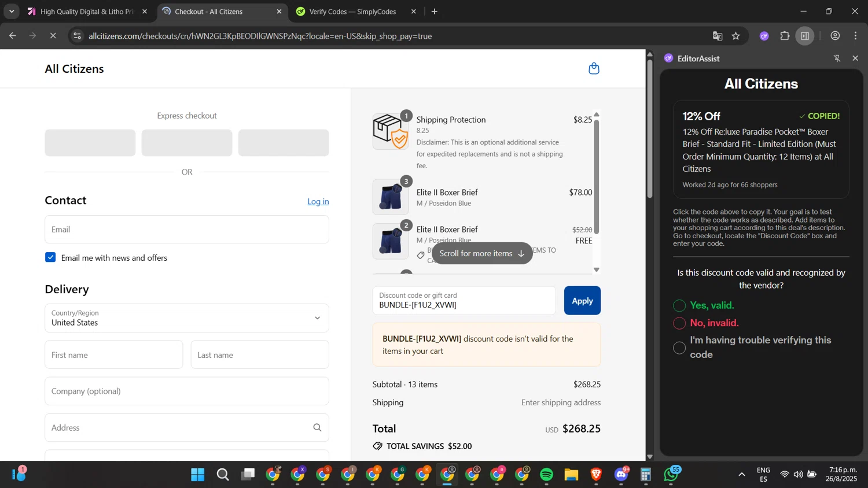Click the Company (optional) field

pos(187,391)
